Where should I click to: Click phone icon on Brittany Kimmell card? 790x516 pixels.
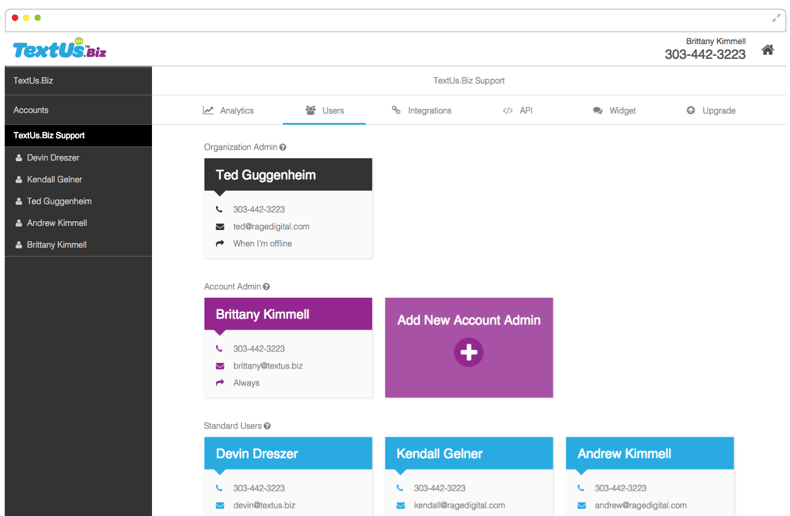(x=219, y=348)
